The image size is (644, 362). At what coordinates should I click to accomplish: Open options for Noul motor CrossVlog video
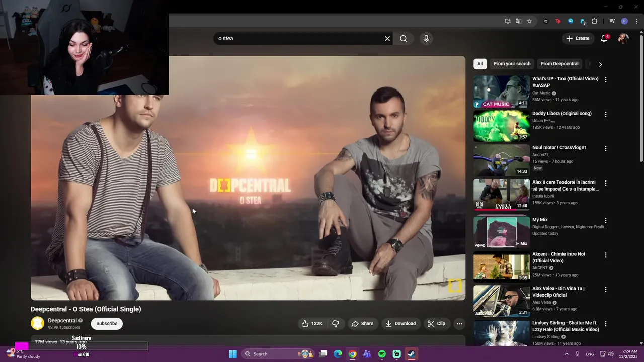(x=605, y=148)
